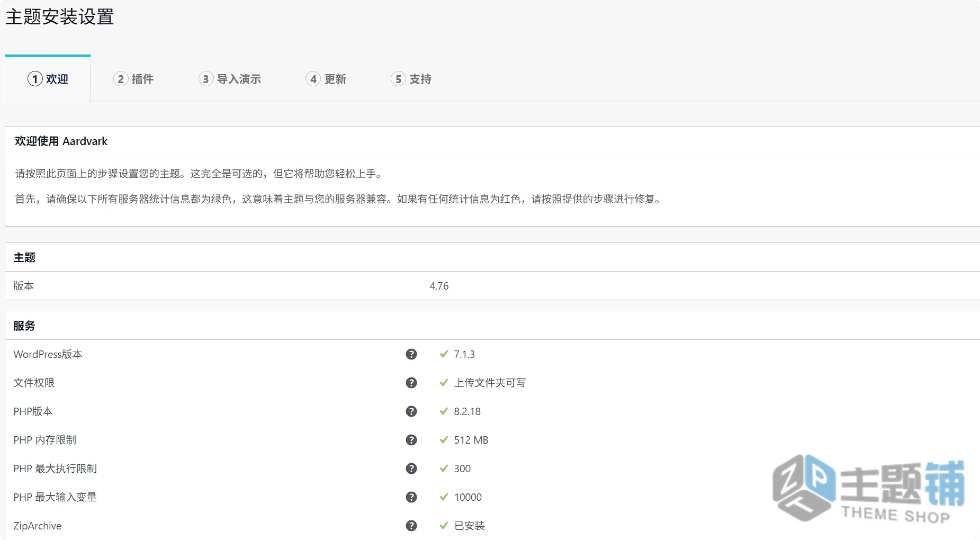Click the 主题 section heading
This screenshot has height=540, width=980.
pos(24,258)
